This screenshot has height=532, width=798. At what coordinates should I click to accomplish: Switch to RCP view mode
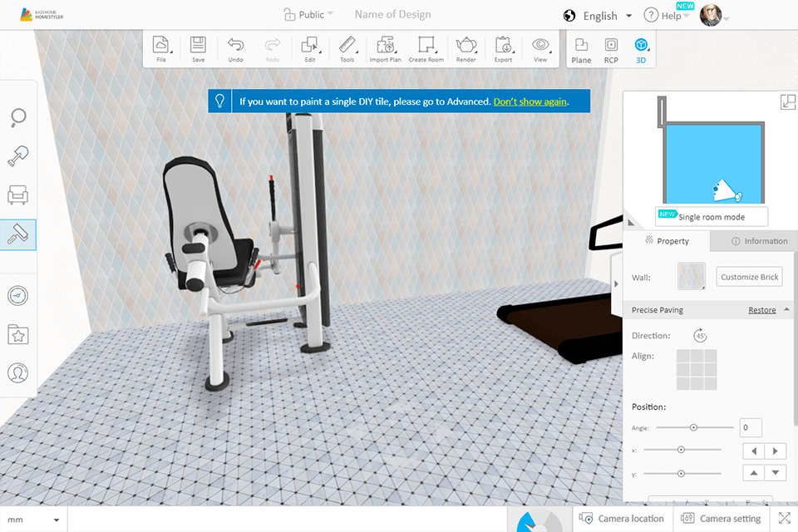(x=611, y=48)
